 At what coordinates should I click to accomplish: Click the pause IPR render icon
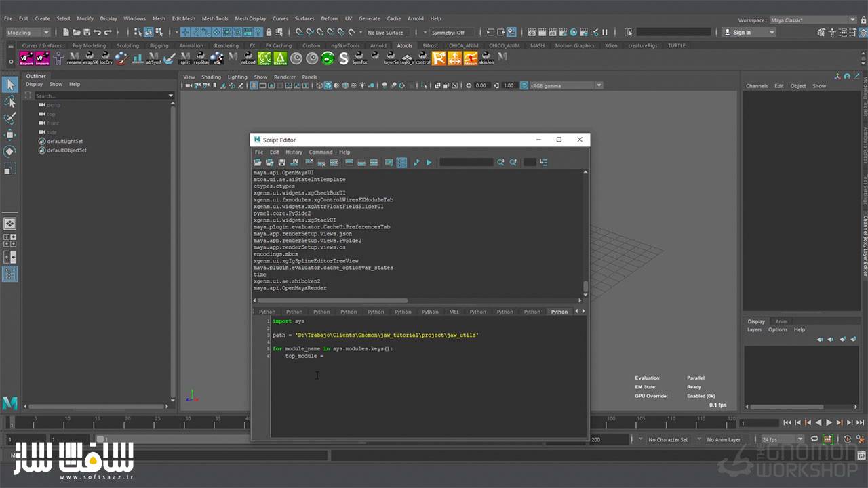pyautogui.click(x=605, y=32)
